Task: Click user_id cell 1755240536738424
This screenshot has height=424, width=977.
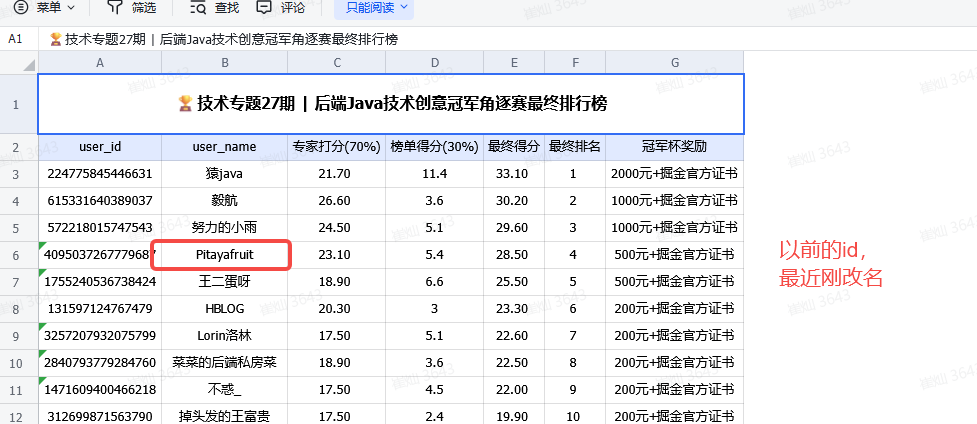Action: tap(100, 282)
